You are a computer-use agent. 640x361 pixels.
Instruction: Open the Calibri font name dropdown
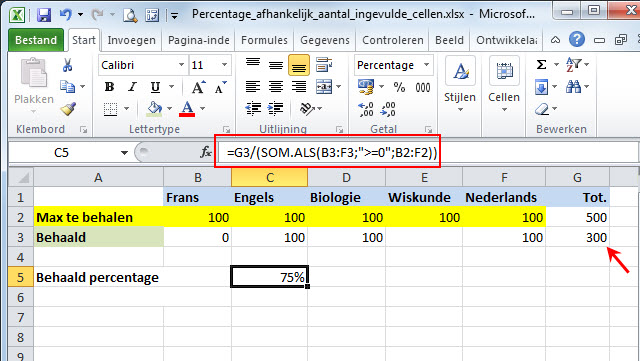click(181, 65)
